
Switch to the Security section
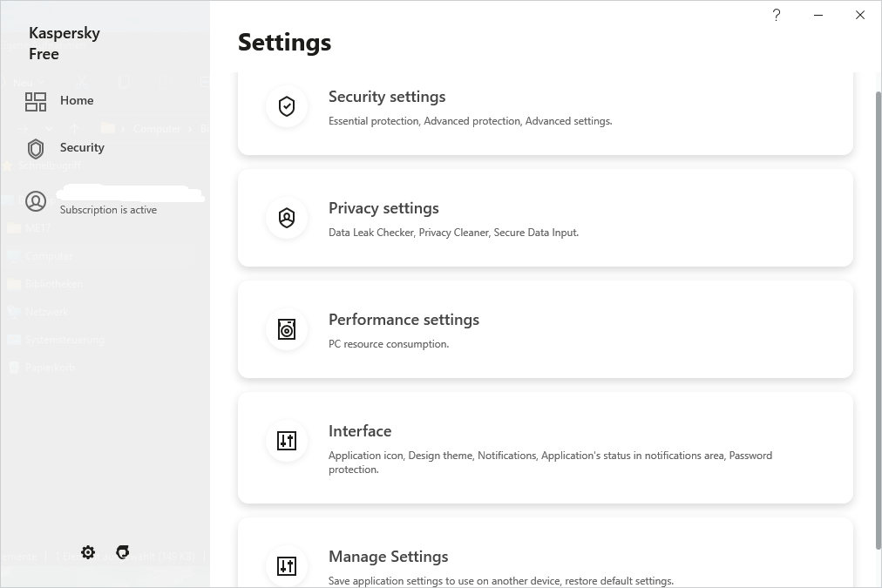coord(82,148)
